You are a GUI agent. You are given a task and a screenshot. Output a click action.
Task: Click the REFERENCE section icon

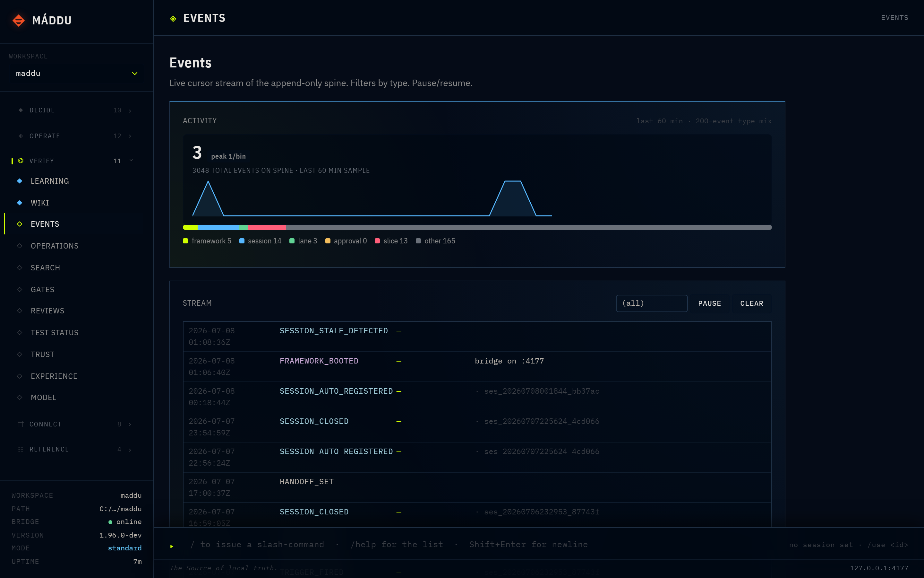21,450
